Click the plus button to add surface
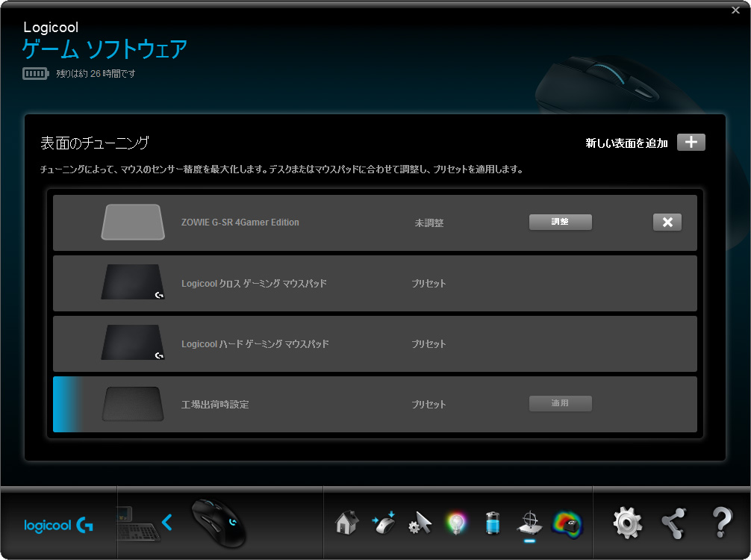Screen dimensions: 751x560 point(691,143)
